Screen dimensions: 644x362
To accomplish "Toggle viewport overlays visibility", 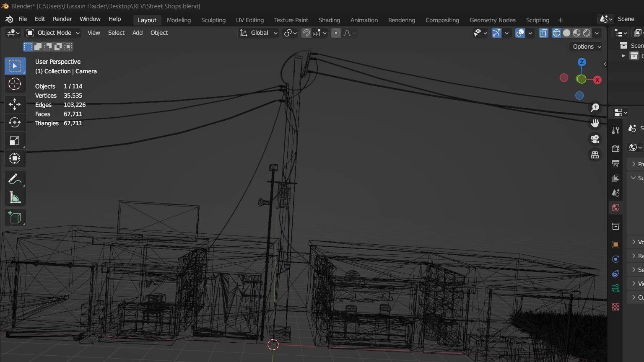I will 520,33.
